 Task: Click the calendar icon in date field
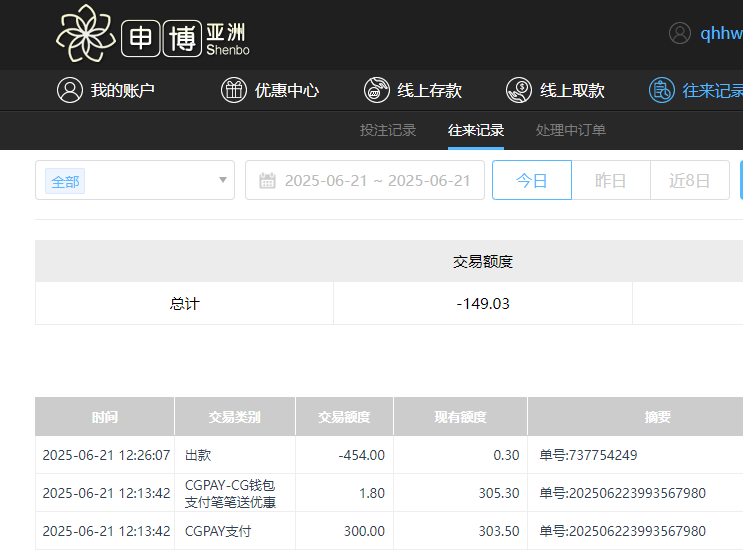(x=267, y=181)
